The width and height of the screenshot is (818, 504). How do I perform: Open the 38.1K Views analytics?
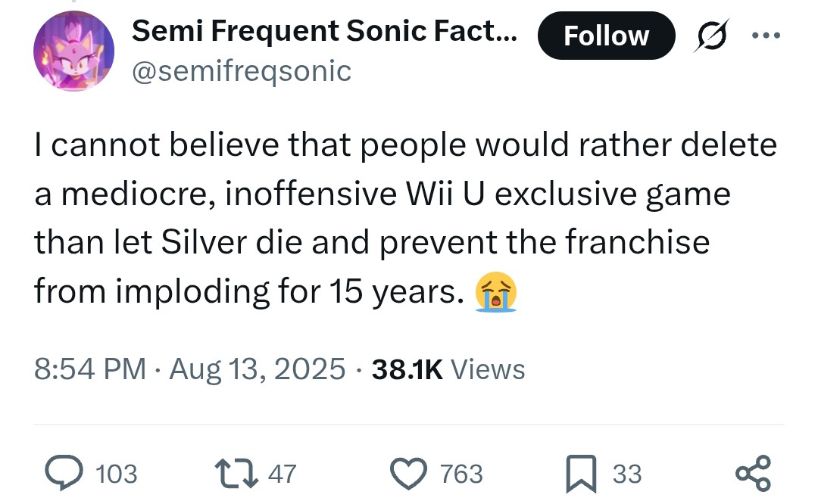(447, 369)
